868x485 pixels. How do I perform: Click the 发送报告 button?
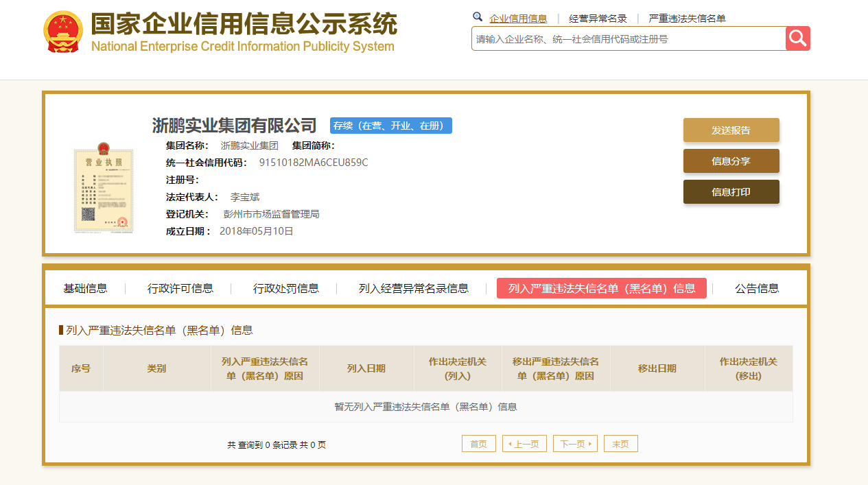pyautogui.click(x=731, y=130)
